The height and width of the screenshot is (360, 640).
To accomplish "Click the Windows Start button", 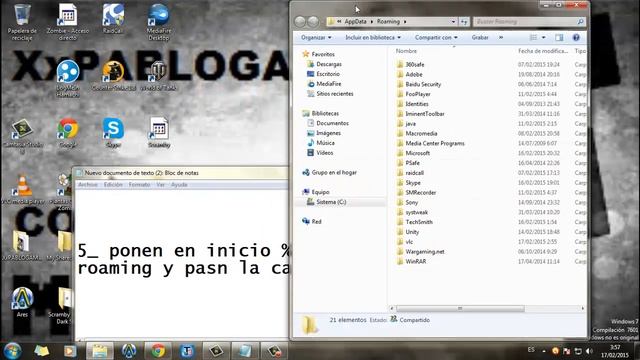I will point(12,351).
